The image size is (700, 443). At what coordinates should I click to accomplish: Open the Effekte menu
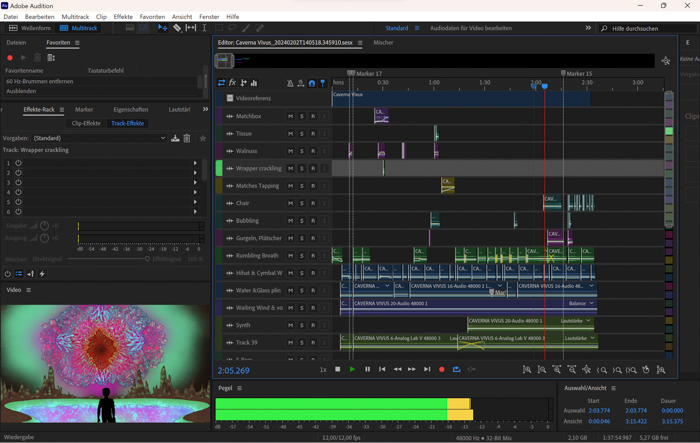click(123, 17)
